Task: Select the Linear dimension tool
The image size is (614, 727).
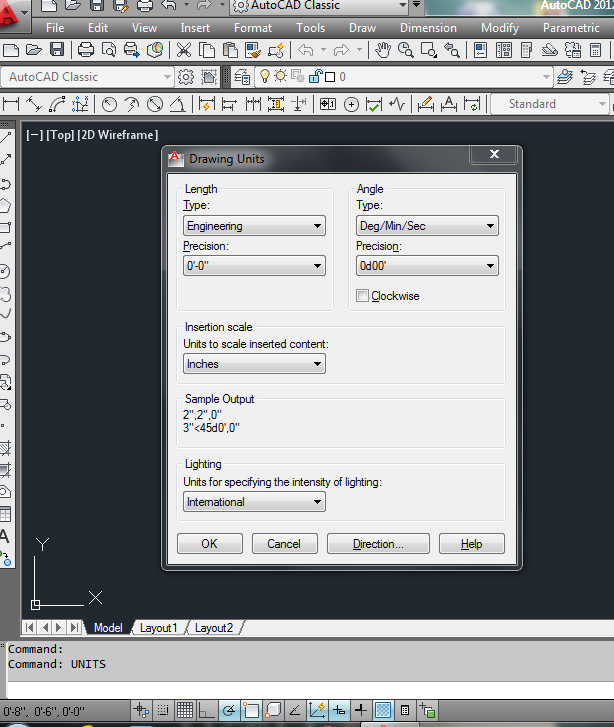Action: click(11, 104)
